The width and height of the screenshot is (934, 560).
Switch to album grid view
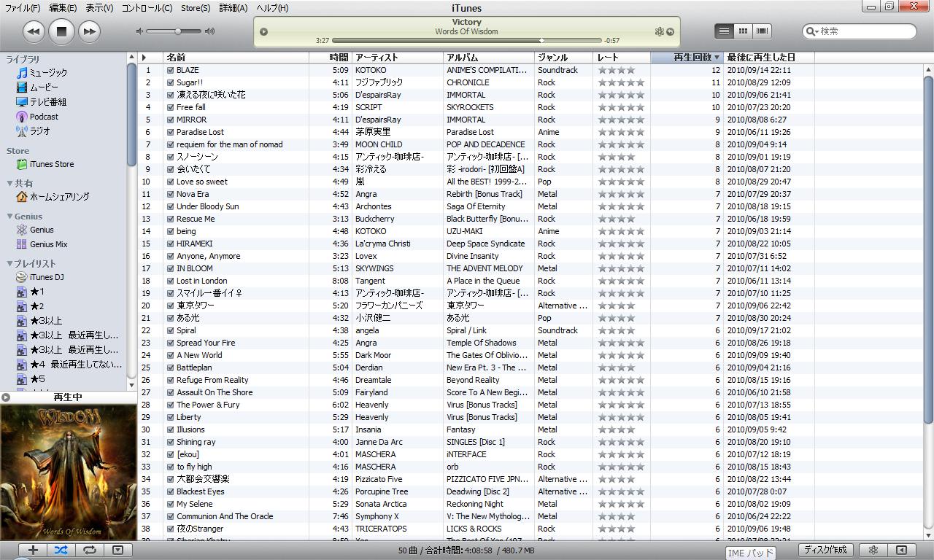(743, 31)
